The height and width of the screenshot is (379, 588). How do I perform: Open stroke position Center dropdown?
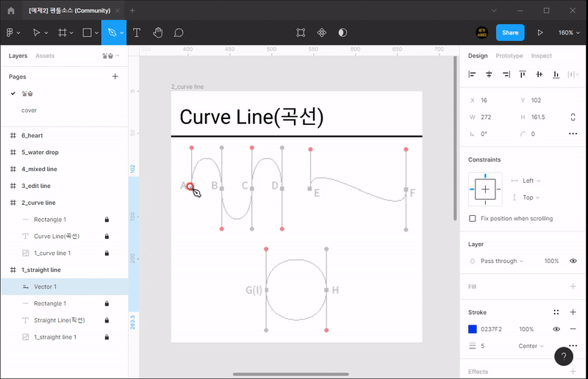tap(531, 346)
